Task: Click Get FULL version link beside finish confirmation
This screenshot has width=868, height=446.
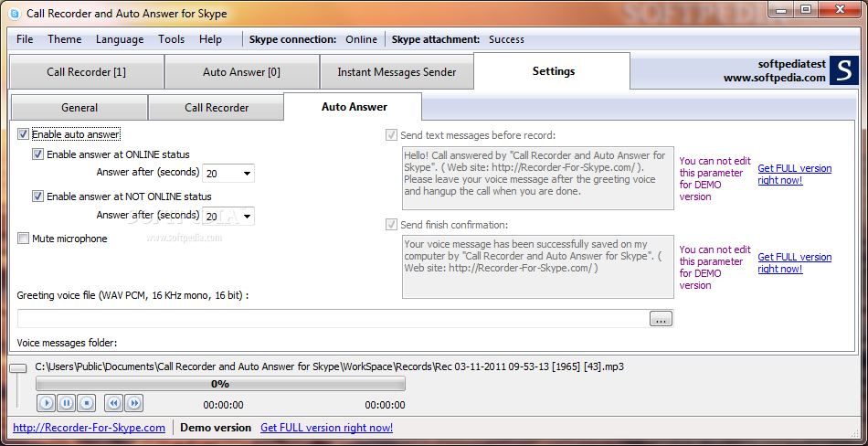Action: tap(794, 262)
